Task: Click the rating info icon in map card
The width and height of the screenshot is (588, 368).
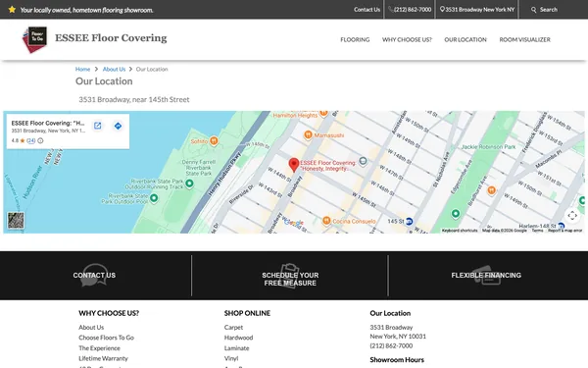Action: [x=40, y=140]
